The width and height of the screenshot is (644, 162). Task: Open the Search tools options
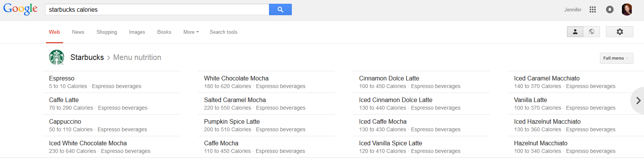point(223,32)
